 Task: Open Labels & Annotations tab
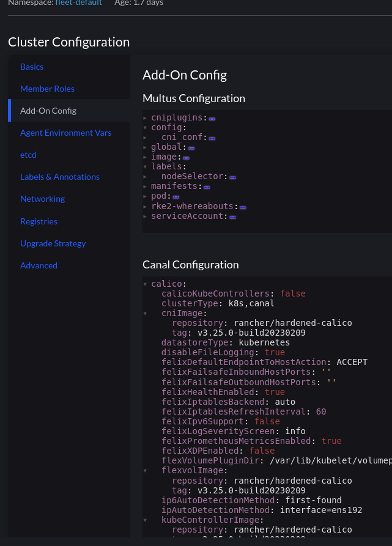60,177
